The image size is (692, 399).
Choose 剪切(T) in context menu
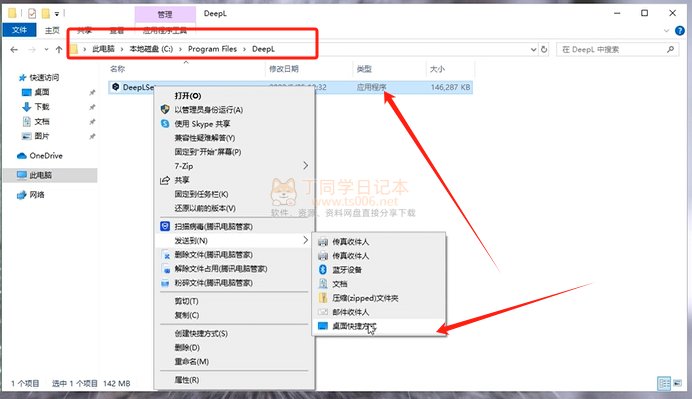pos(234,301)
